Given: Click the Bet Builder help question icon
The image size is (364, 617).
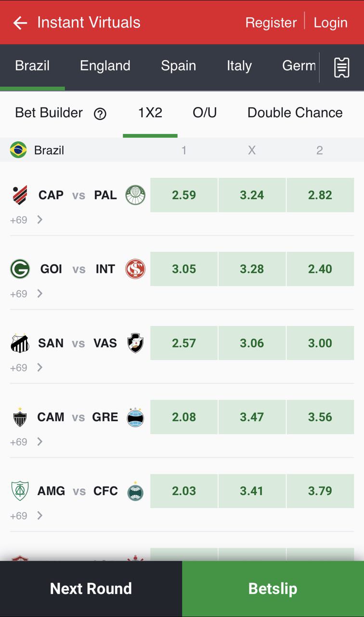Looking at the screenshot, I should tap(100, 114).
